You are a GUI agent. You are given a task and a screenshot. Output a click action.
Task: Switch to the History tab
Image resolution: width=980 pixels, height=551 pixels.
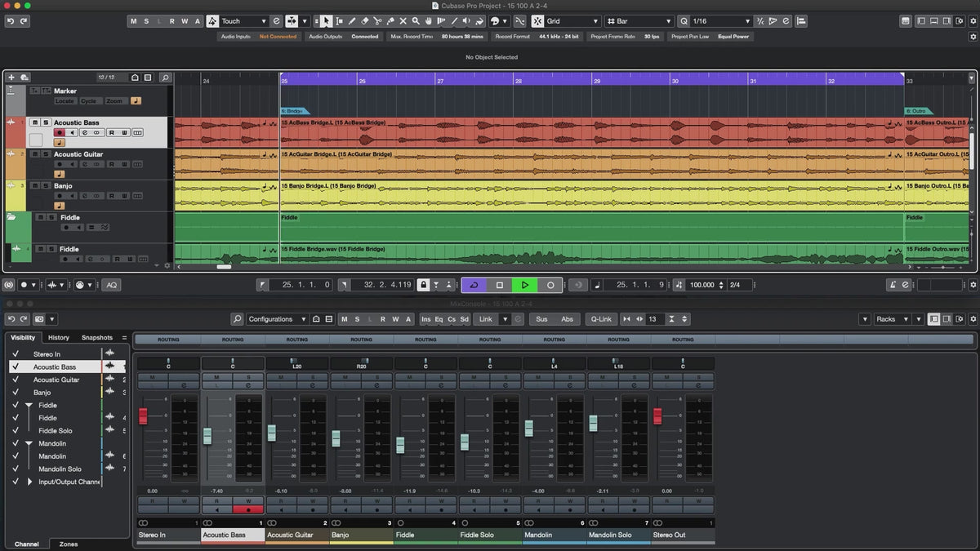(59, 337)
